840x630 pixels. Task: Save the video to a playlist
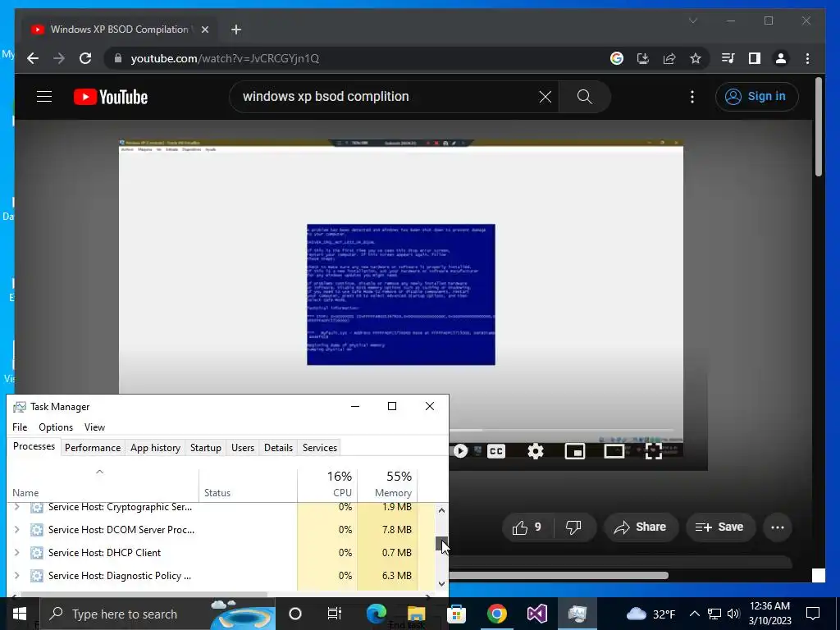point(719,527)
